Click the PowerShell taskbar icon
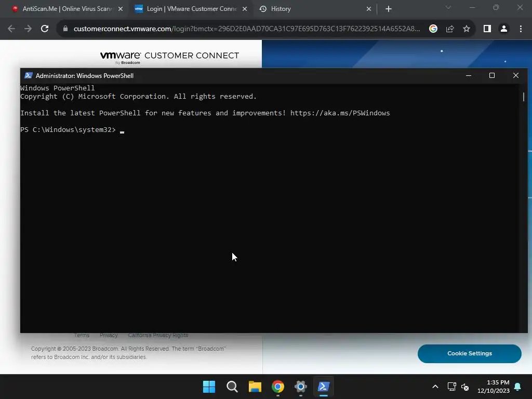 323,387
